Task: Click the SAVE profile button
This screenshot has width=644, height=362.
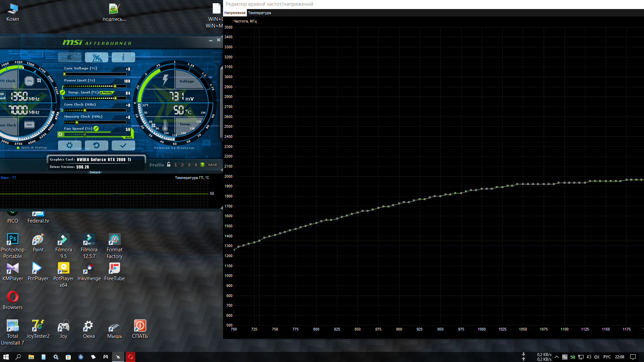Action: tap(213, 165)
